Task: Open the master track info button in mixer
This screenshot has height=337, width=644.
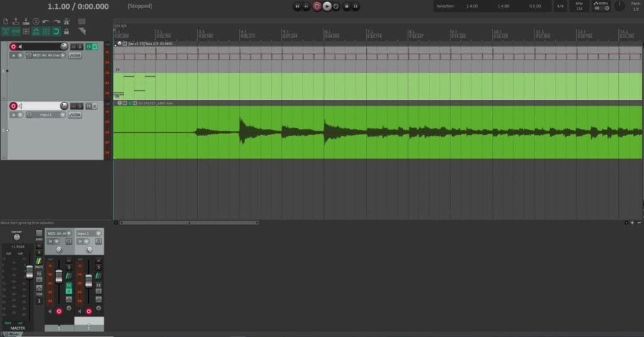Action: pyautogui.click(x=39, y=301)
